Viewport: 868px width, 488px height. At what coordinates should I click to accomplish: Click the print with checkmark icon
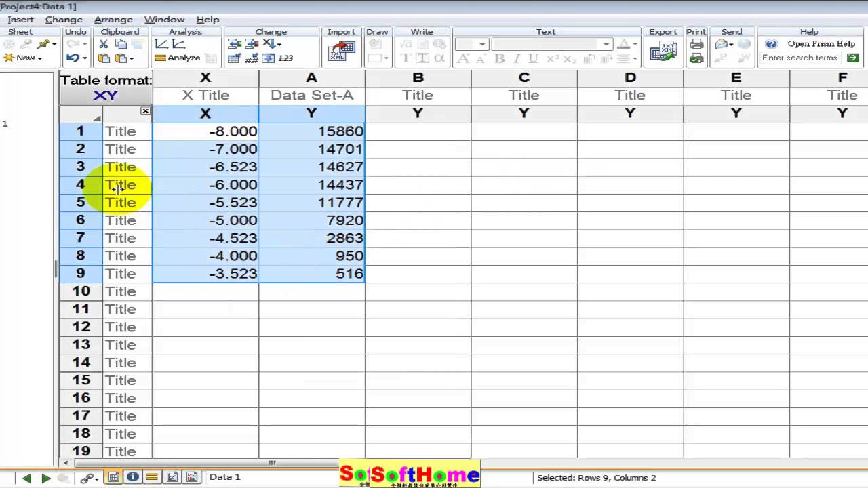(696, 58)
